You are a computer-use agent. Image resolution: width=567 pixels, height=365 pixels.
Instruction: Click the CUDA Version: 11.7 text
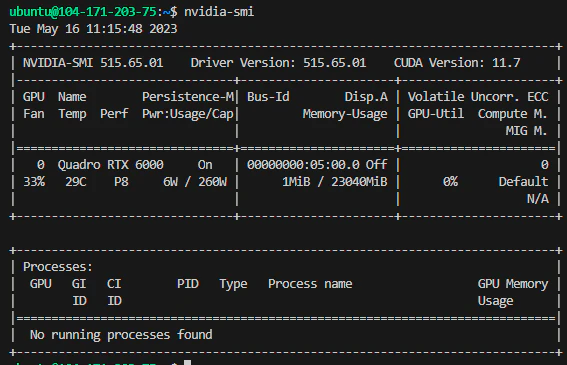pos(457,63)
